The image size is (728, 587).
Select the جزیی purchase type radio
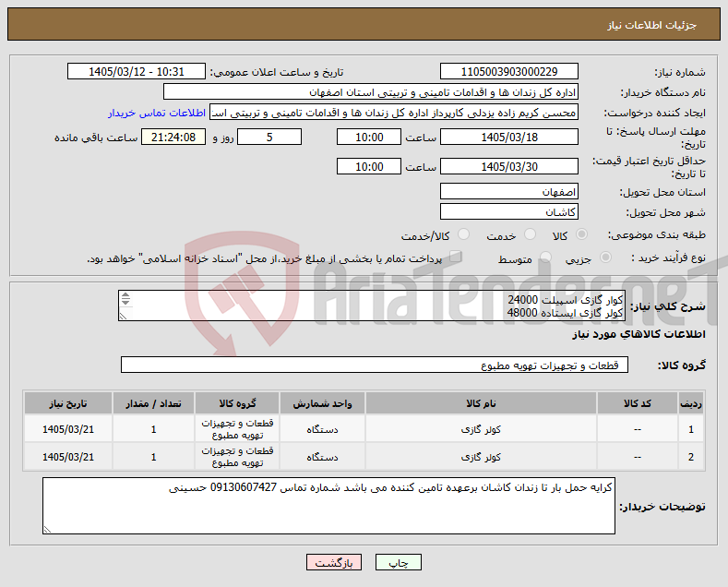[x=605, y=257]
